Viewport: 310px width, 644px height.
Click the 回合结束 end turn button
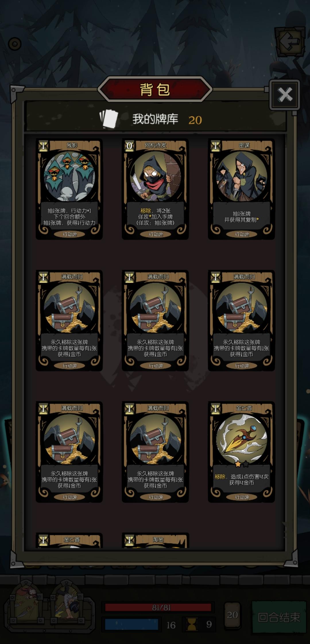pyautogui.click(x=279, y=617)
